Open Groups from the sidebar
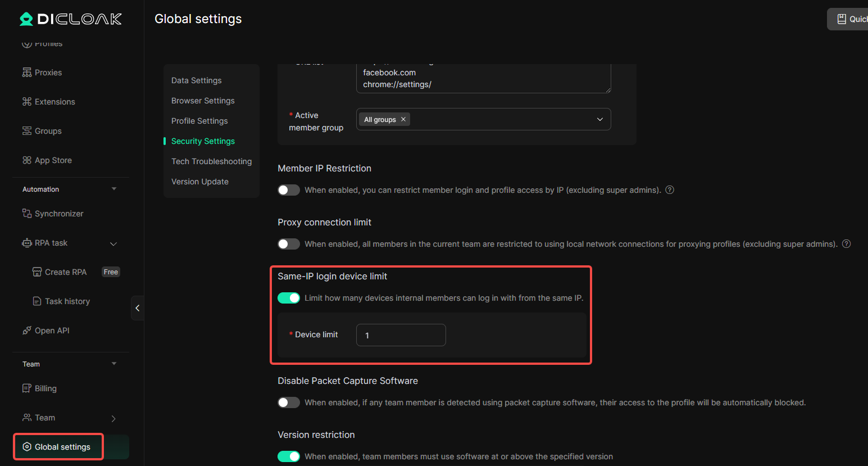868x466 pixels. click(x=42, y=131)
